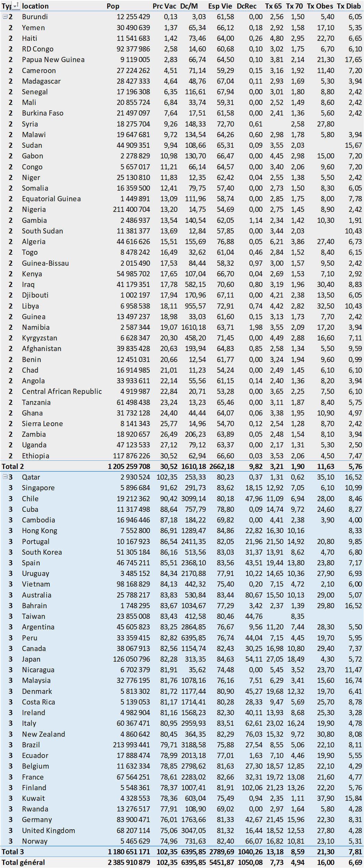364x868 pixels.
Task: Select the grand total population value
Action: 129,862
